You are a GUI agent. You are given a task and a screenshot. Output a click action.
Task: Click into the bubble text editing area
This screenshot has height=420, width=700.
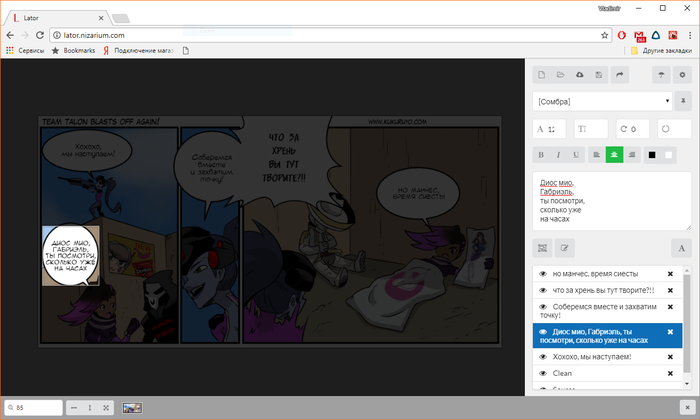coord(612,201)
